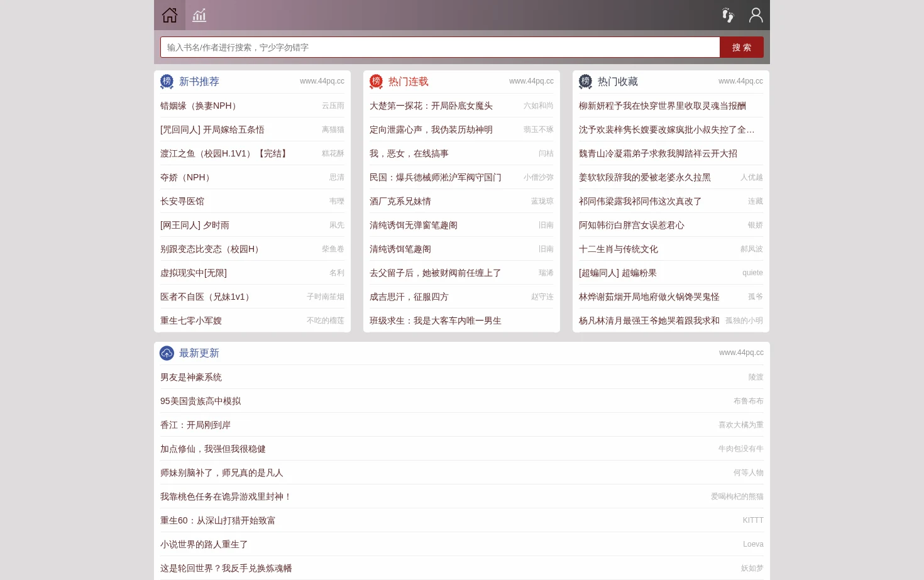
Task: Open the book 夺娇（NPH）
Action: [187, 177]
